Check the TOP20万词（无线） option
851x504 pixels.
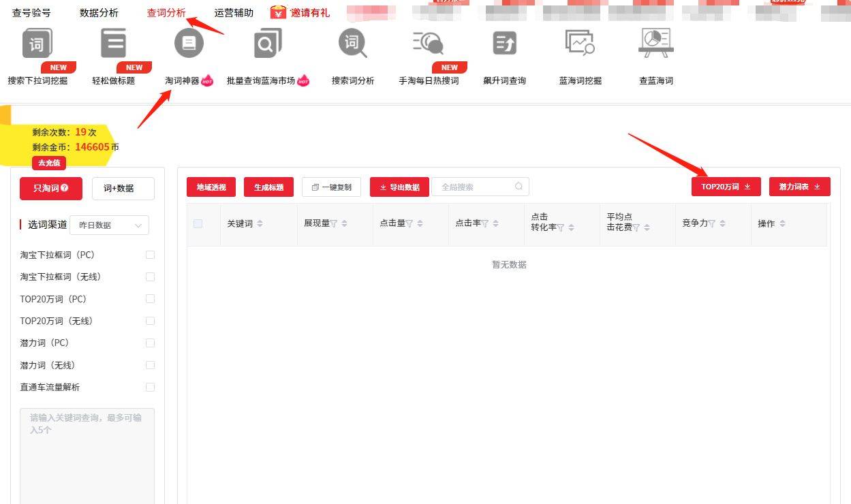[x=150, y=321]
